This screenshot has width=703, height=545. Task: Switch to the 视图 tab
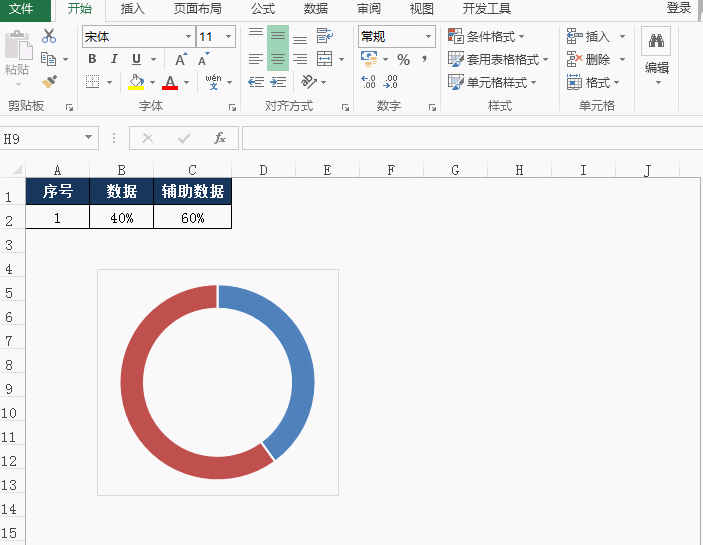[x=421, y=9]
